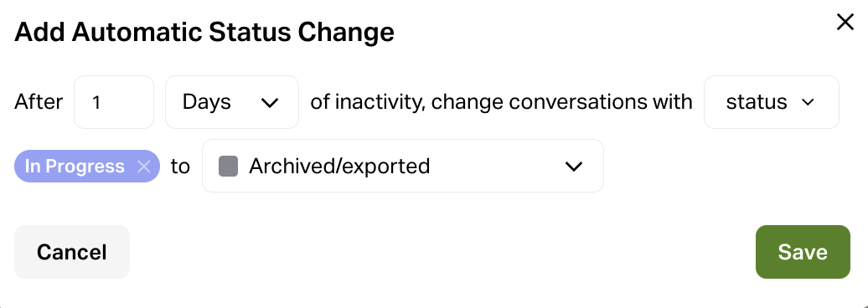Focus the inactivity number input field

[114, 102]
